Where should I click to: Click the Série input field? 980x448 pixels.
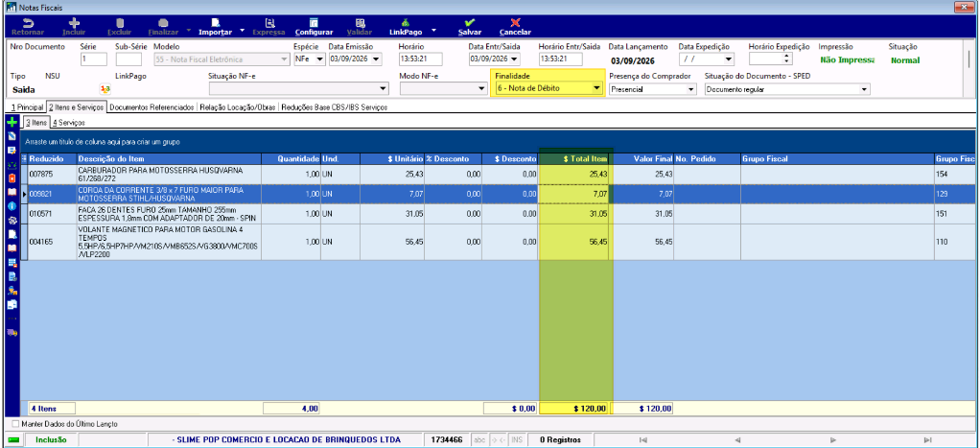pos(94,59)
